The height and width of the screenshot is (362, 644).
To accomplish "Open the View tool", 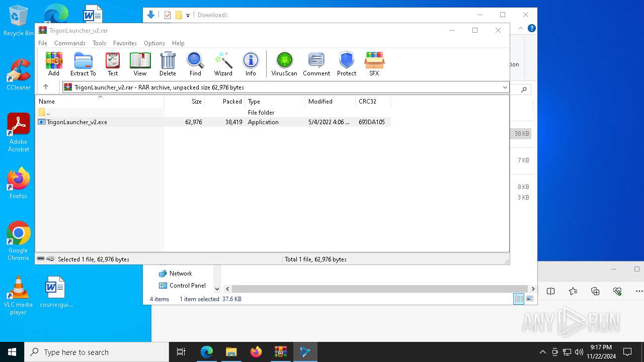I will click(x=140, y=64).
